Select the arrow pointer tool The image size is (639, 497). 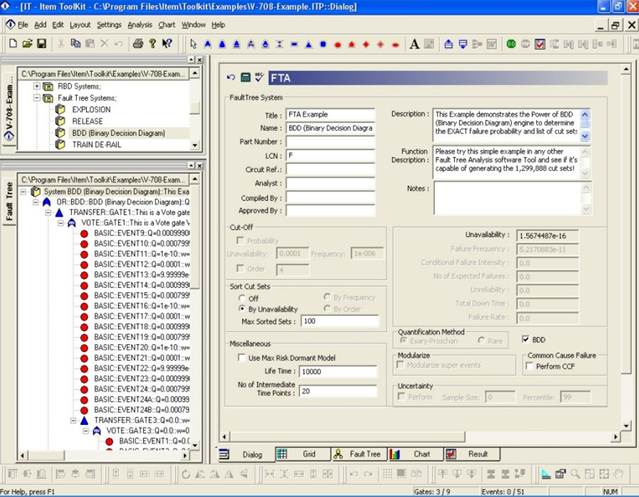tap(194, 44)
